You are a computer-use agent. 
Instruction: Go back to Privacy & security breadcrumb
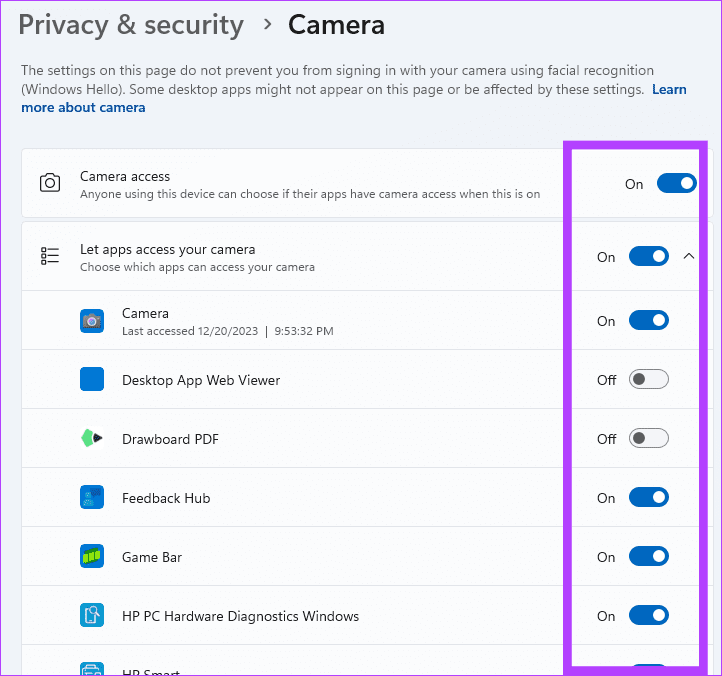click(x=131, y=25)
